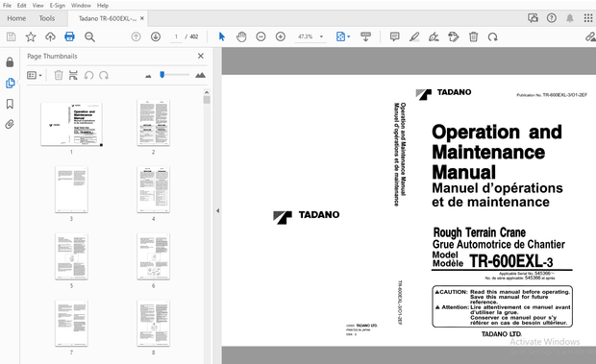
Task: Close the Tadano TR-600EXL document tab
Action: pos(142,18)
